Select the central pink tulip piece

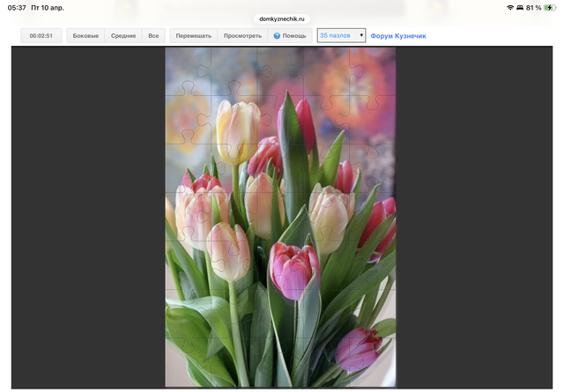[x=293, y=267]
